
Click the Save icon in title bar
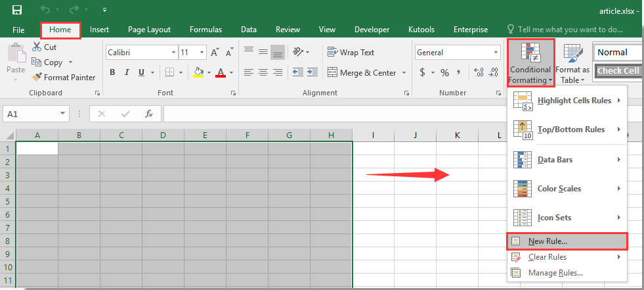pyautogui.click(x=17, y=10)
